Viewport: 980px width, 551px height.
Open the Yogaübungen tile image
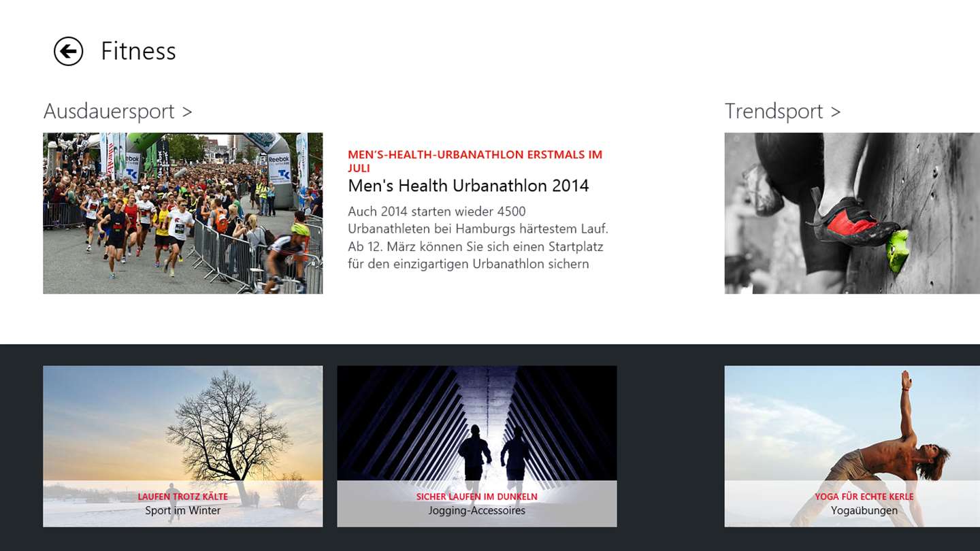[x=852, y=446]
